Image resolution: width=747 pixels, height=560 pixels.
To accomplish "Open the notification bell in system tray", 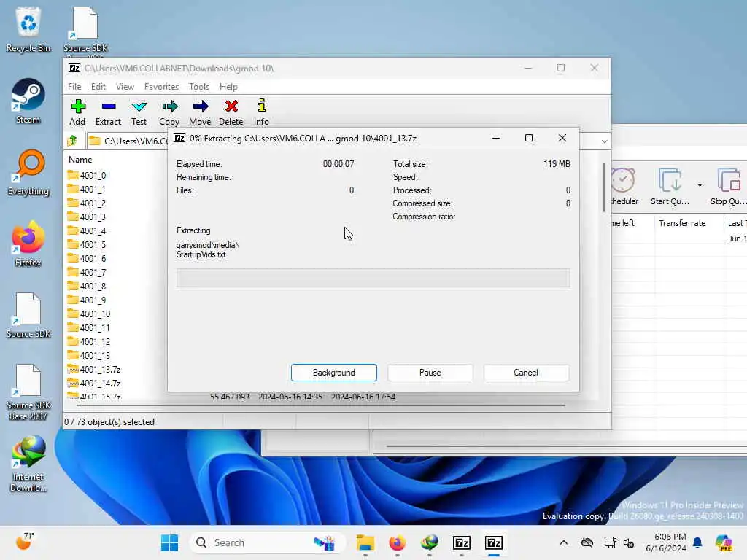I will point(697,542).
